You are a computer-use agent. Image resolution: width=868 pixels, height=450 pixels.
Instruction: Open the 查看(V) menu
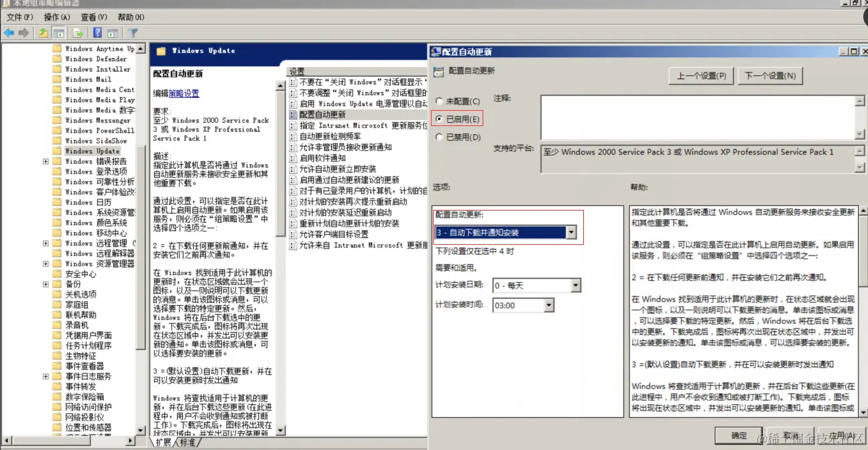94,17
